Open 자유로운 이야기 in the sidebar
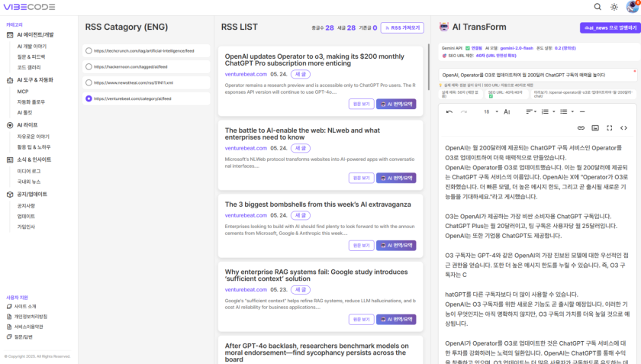The height and width of the screenshot is (364, 641). pos(33,137)
